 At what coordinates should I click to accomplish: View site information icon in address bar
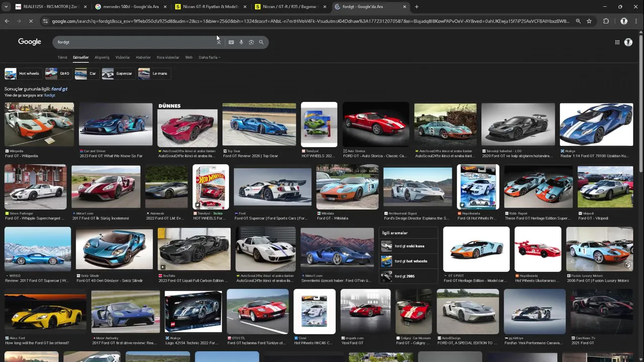[x=46, y=21]
